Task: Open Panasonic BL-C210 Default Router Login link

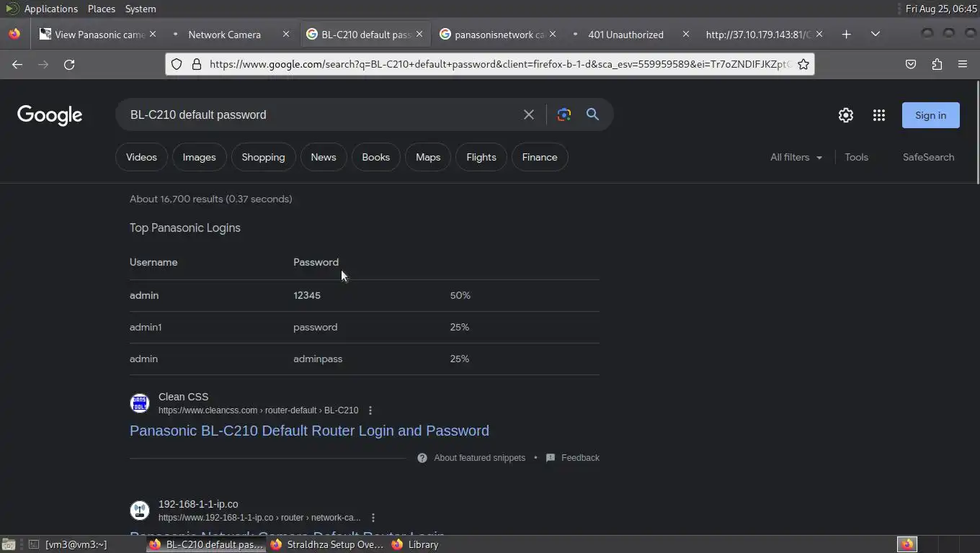Action: pyautogui.click(x=309, y=431)
